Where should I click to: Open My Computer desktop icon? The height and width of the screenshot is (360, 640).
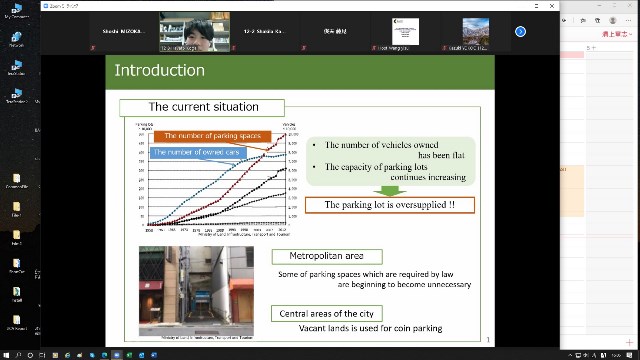click(x=17, y=11)
